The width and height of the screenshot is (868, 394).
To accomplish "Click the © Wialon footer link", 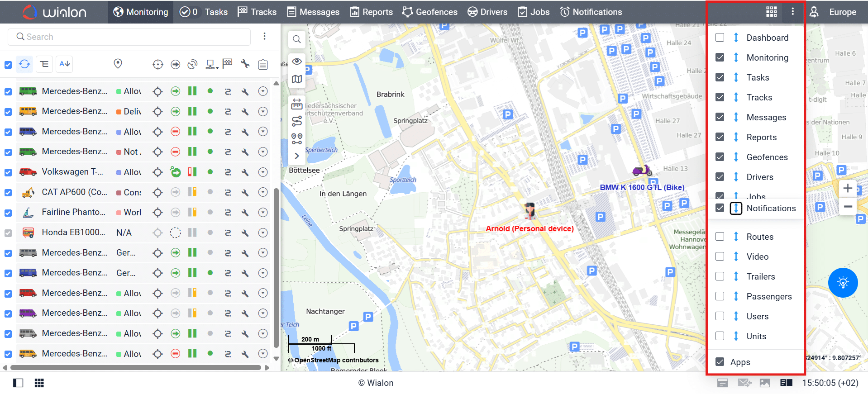I will point(376,383).
